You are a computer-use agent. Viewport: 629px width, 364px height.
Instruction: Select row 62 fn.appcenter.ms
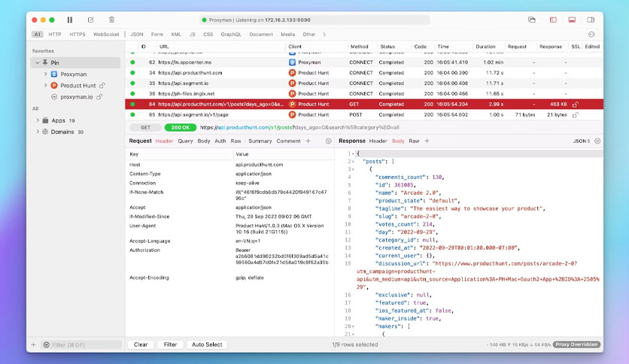click(x=364, y=62)
